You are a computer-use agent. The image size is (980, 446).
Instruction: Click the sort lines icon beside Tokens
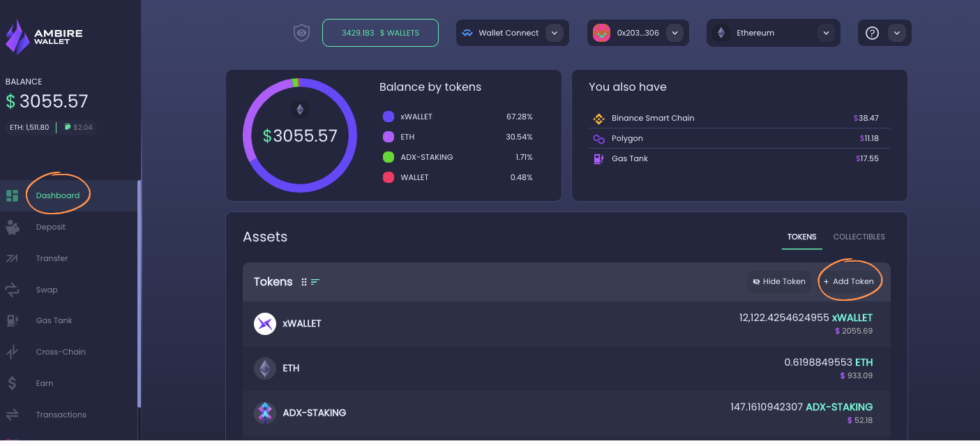[x=315, y=282]
